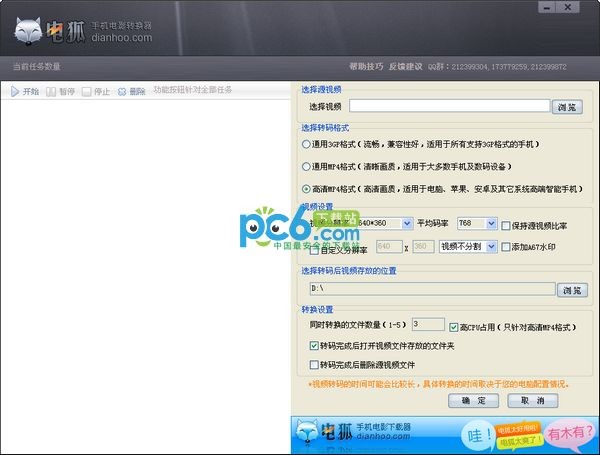Close the 电狐 window
This screenshot has width=600, height=455.
568,7
